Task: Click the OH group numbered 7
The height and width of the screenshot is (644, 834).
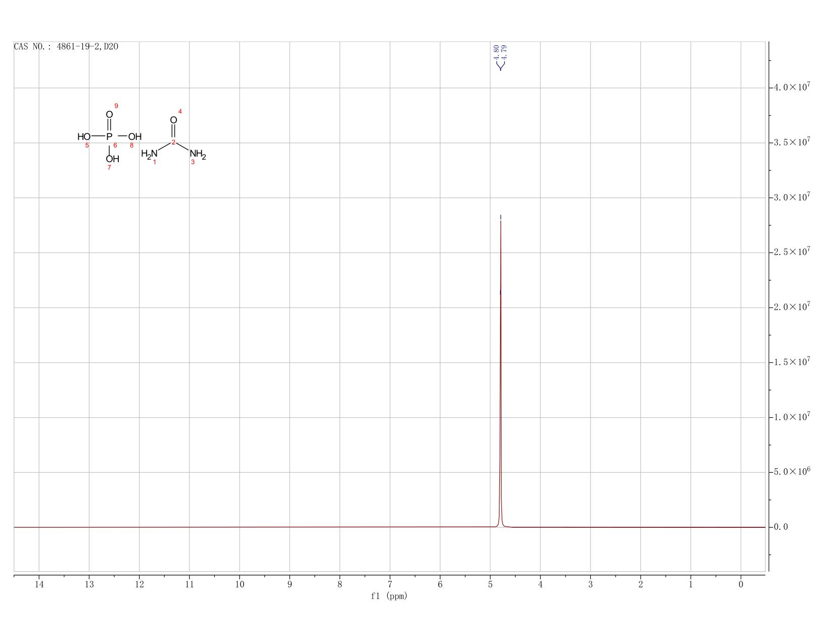Action: point(112,159)
